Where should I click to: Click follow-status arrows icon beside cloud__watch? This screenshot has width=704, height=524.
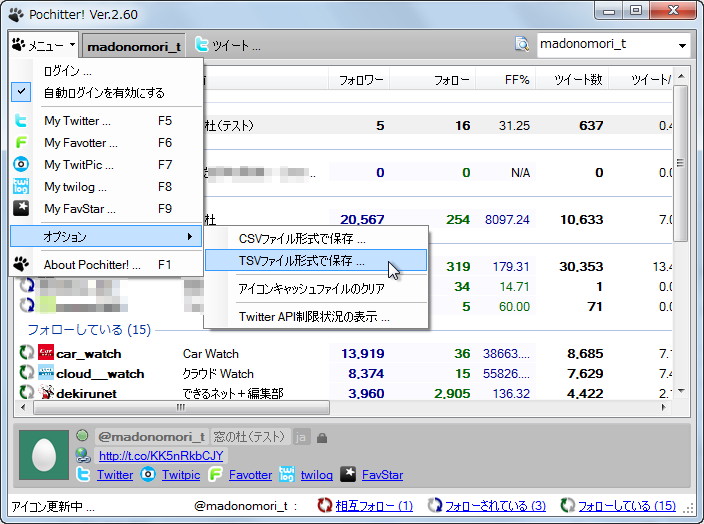[26, 373]
